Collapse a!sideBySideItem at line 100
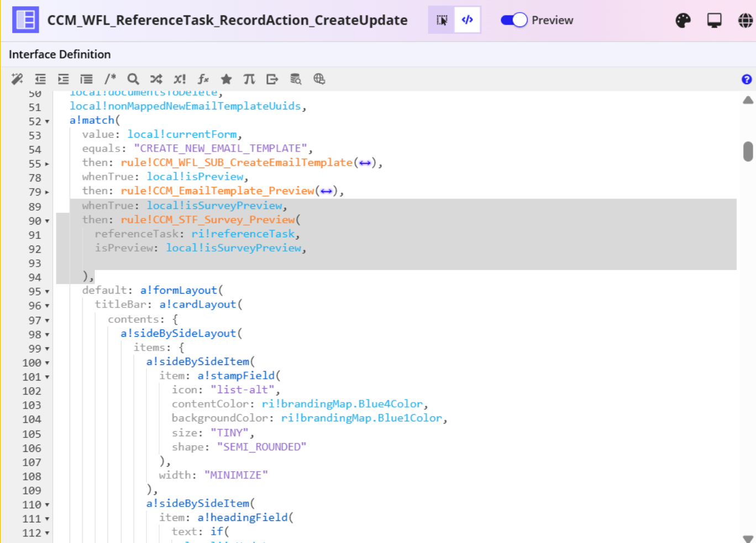Image resolution: width=756 pixels, height=543 pixels. [x=47, y=363]
